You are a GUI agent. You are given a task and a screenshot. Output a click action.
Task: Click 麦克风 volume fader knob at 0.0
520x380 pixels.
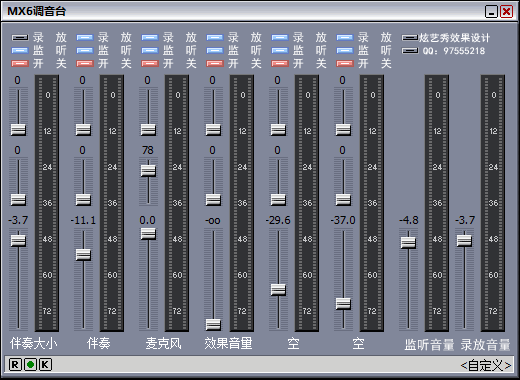point(148,234)
